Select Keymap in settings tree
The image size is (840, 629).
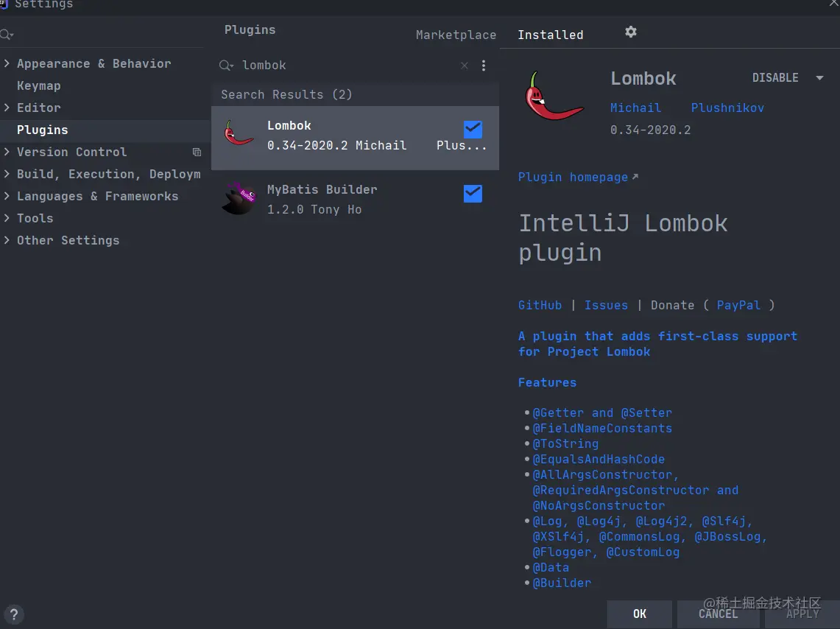[38, 85]
